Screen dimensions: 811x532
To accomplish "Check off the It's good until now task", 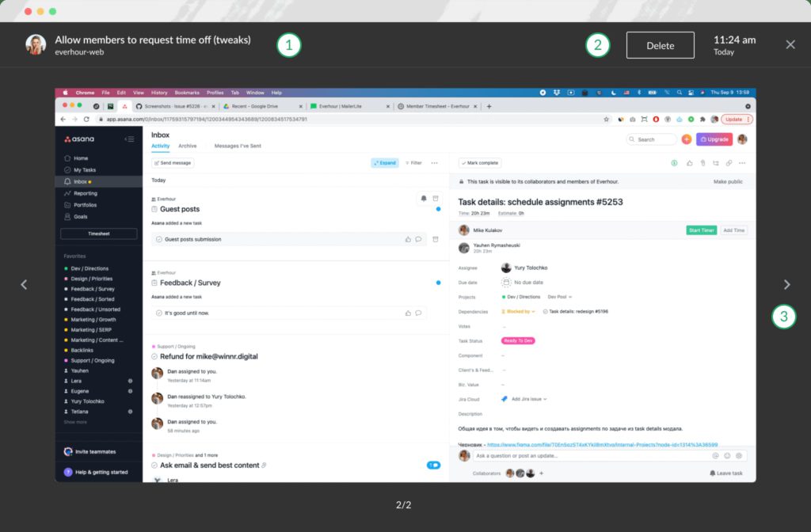I will click(159, 313).
